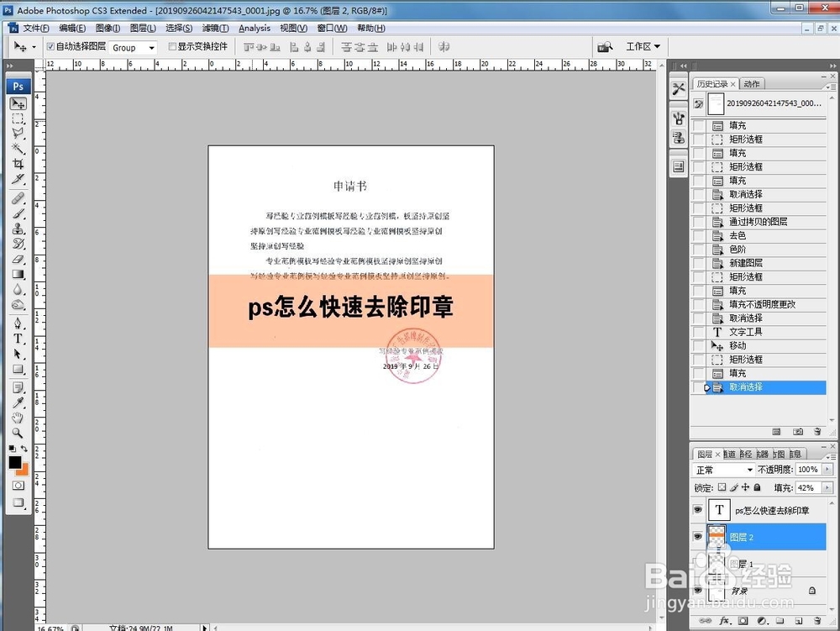Click the add layer style fx icon
This screenshot has height=631, width=840.
coord(725,621)
